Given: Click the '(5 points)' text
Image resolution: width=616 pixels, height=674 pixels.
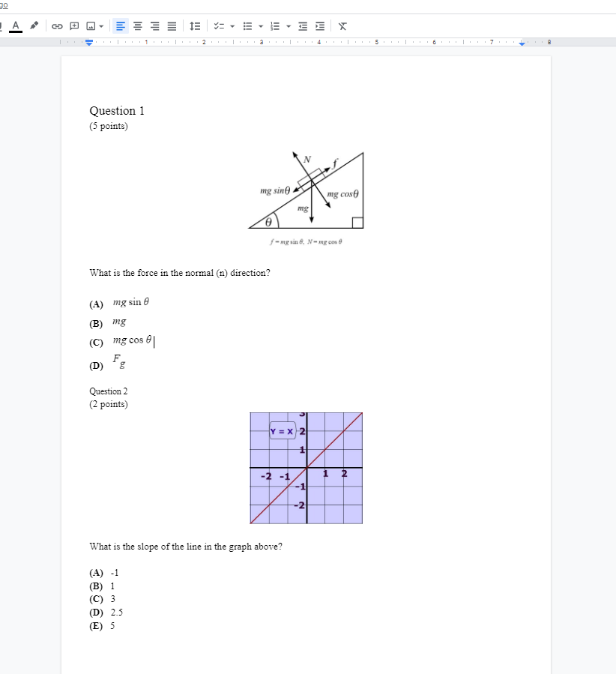Looking at the screenshot, I should (109, 126).
